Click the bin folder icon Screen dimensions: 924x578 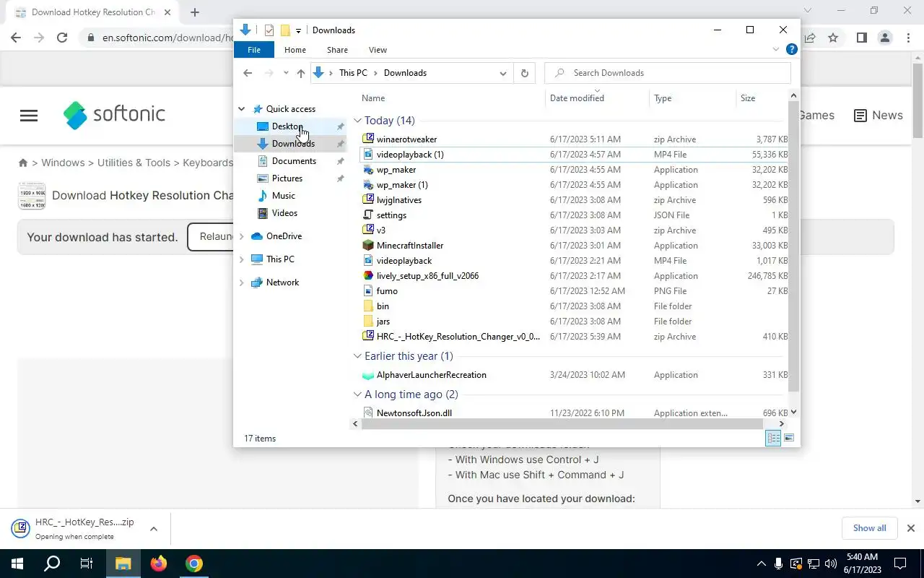(368, 306)
